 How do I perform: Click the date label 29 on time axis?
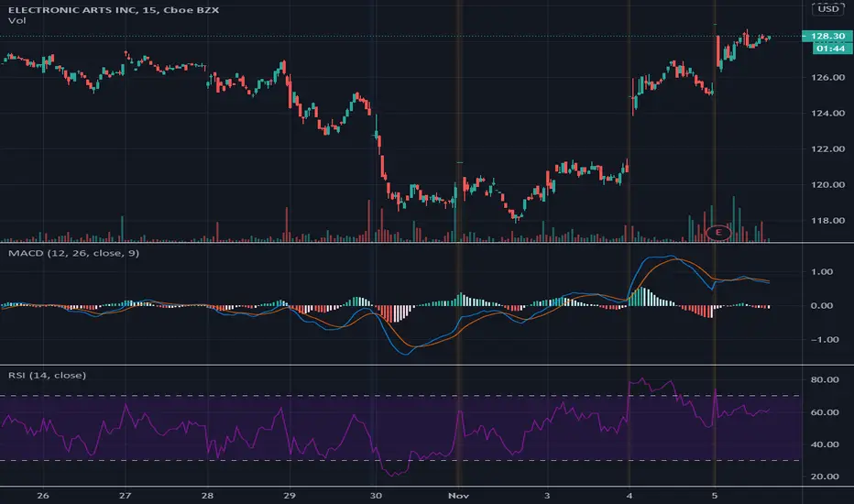point(290,496)
